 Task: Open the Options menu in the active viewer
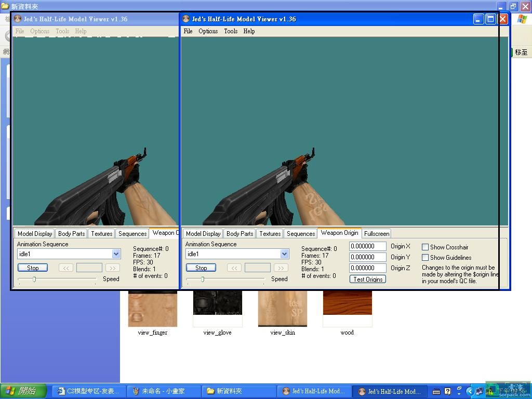[208, 31]
